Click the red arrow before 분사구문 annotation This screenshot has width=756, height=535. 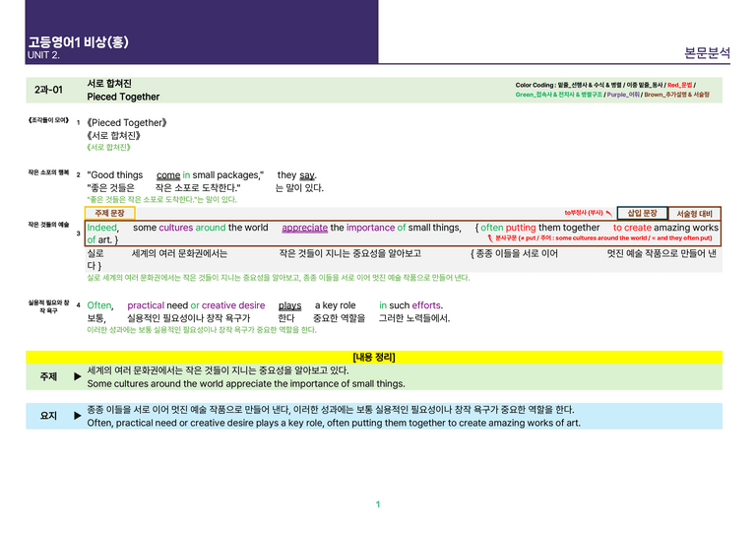coord(490,237)
